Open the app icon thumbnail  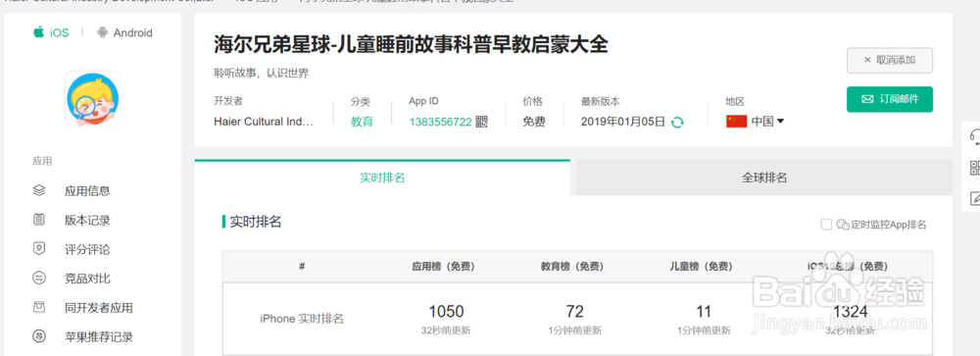tap(92, 98)
